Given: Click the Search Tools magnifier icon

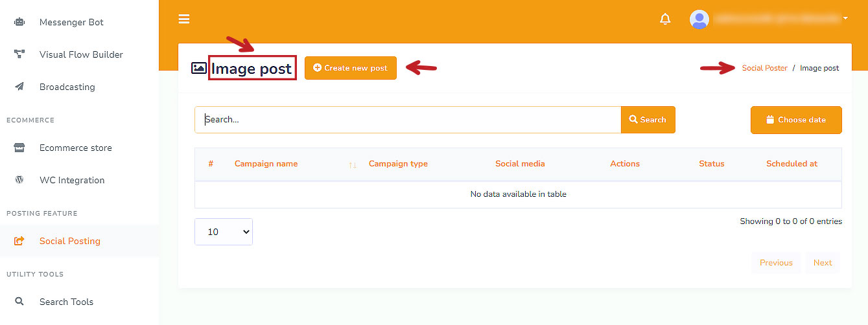Looking at the screenshot, I should (x=19, y=302).
